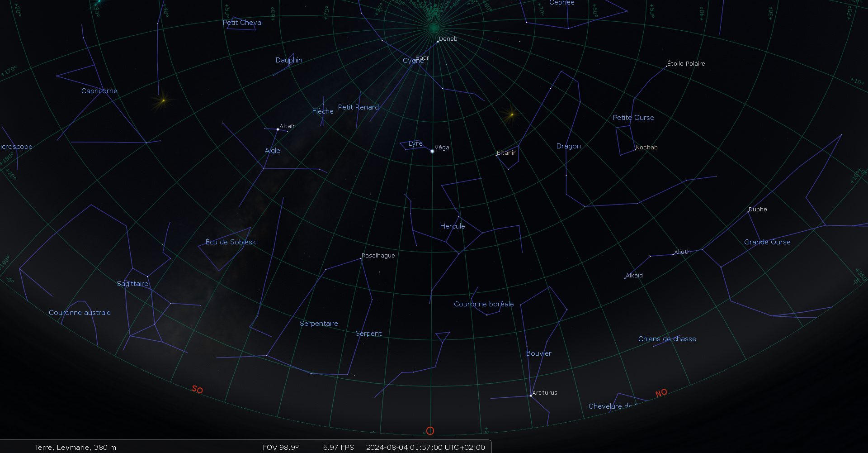Click the Écu de Sobieski label

tap(232, 242)
